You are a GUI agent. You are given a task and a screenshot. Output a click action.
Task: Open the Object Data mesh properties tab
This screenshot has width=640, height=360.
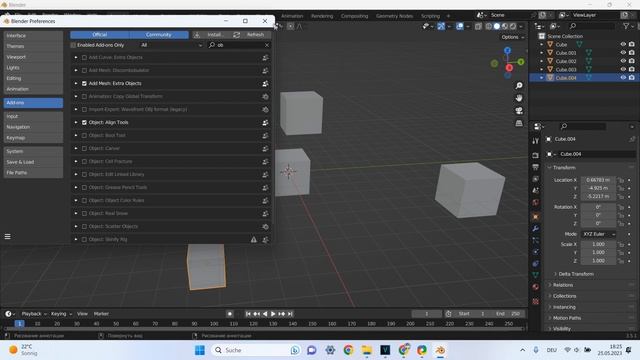[536, 275]
